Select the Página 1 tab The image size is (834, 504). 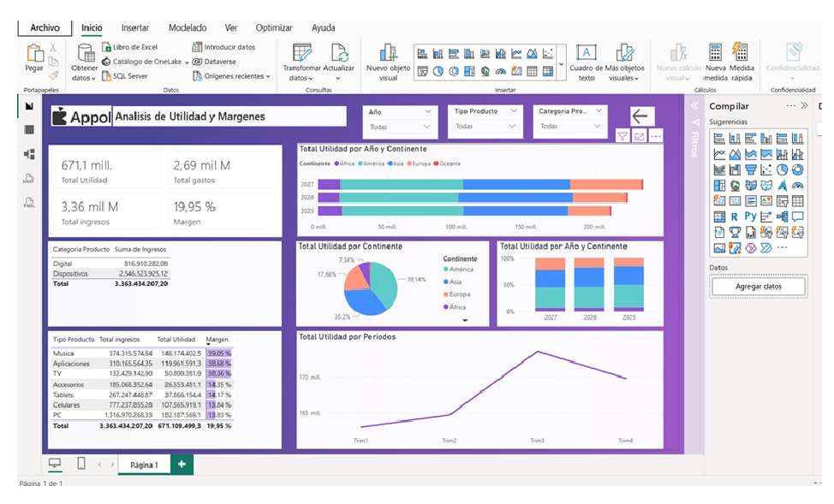144,465
